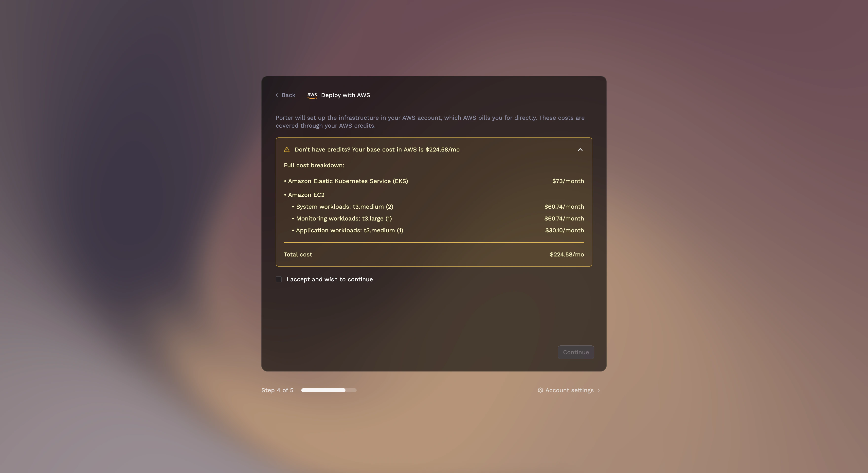Image resolution: width=868 pixels, height=473 pixels.
Task: Click the Application workloads t3.medium row
Action: coord(438,230)
